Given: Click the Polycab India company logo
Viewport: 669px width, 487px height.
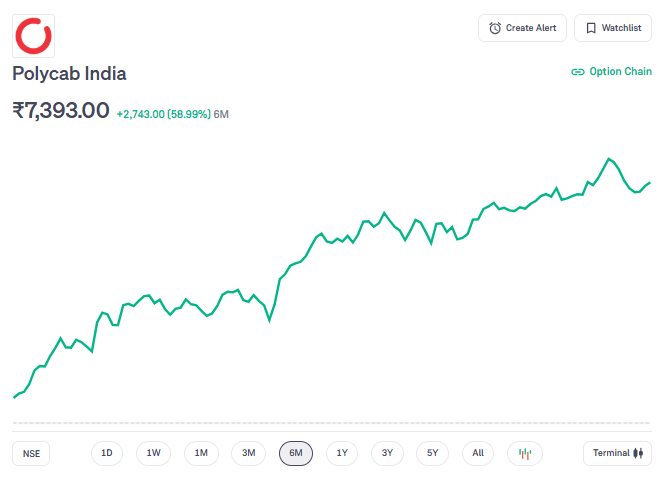Looking at the screenshot, I should point(33,36).
